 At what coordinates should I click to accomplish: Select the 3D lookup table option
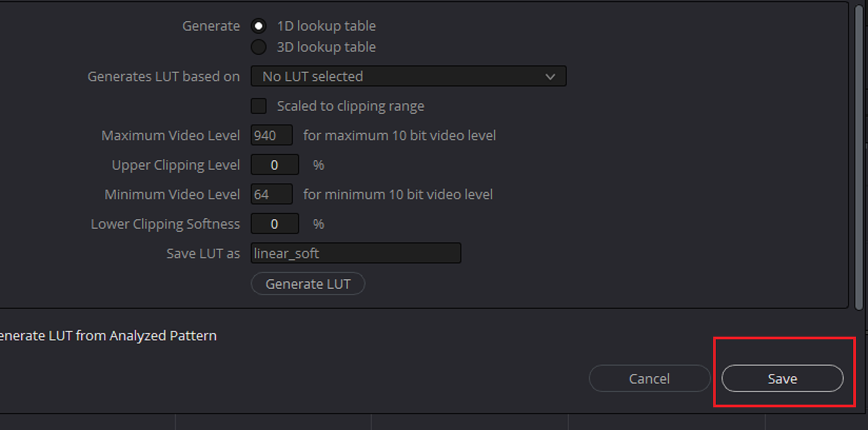pyautogui.click(x=258, y=47)
